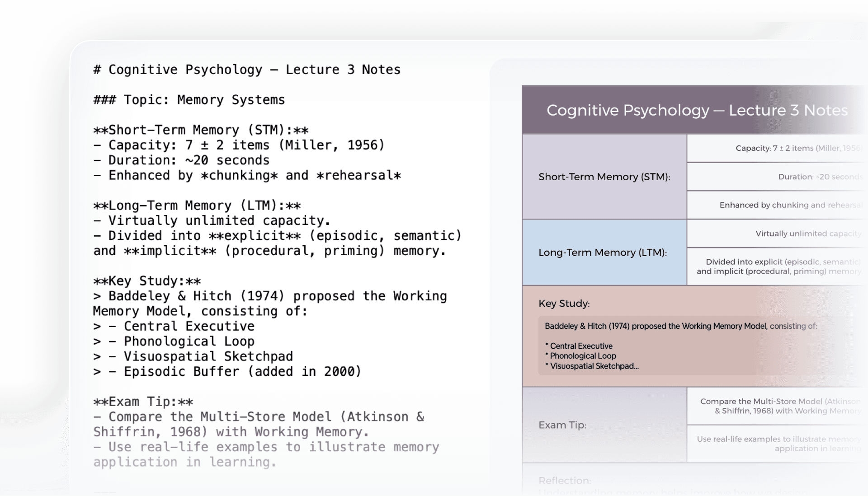Click the '* Phonological Loop' bullet in the preview
Viewport: 868px width, 496px height.
[581, 356]
